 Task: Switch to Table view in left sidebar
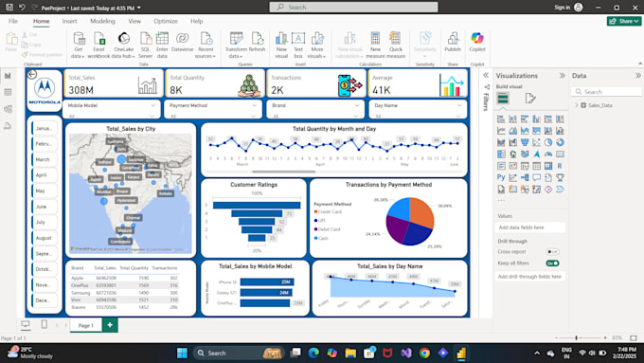[8, 92]
